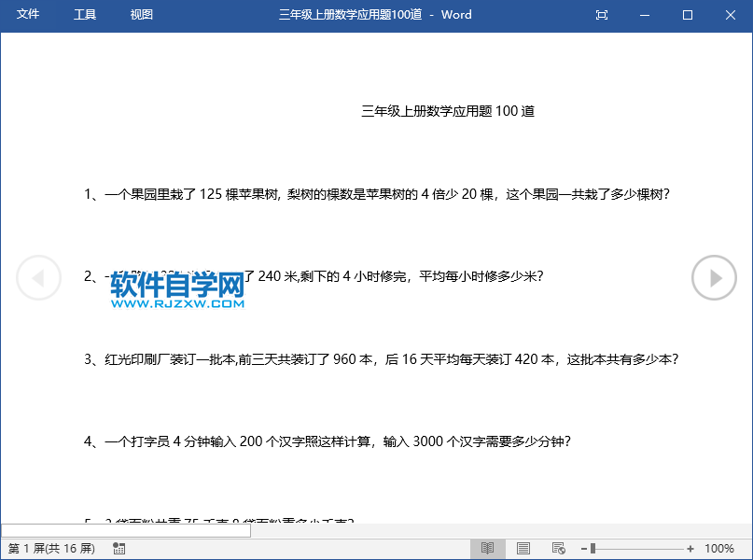Viewport: 753px width, 560px height.
Task: Toggle full screen reading layout
Action: pos(601,15)
